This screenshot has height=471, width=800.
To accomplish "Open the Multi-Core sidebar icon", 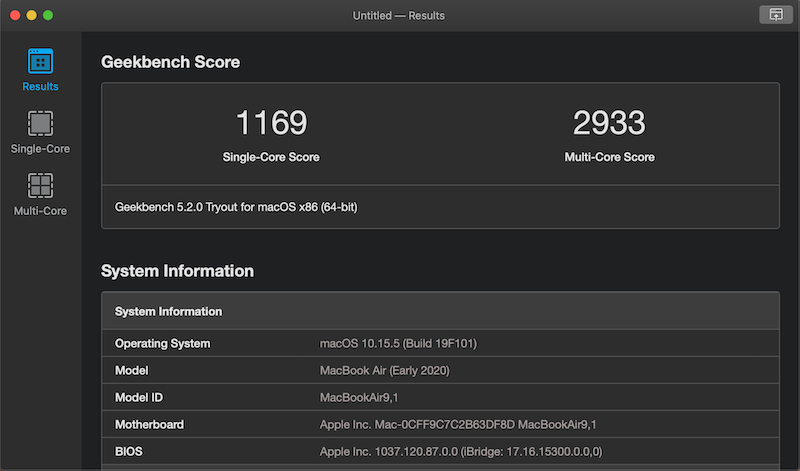I will coord(40,185).
